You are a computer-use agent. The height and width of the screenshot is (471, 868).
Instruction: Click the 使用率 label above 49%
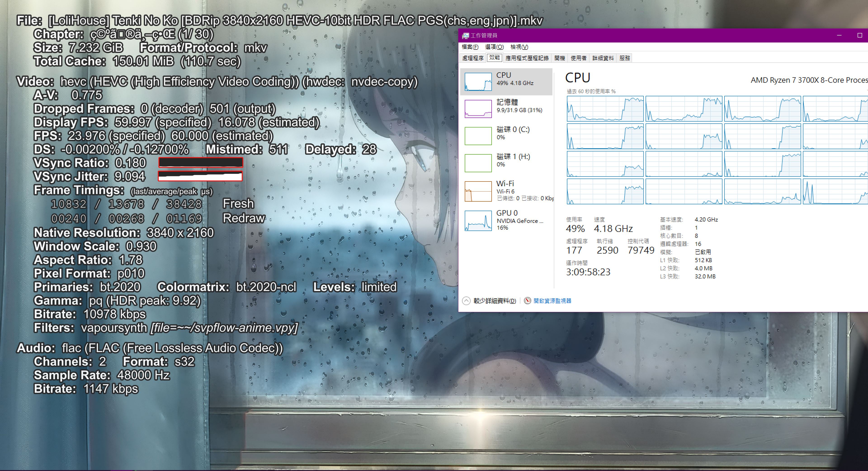click(x=574, y=219)
